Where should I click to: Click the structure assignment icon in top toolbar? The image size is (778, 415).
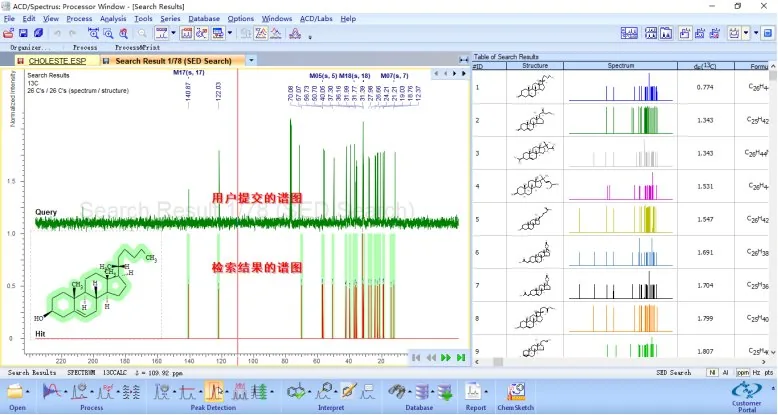coord(201,33)
